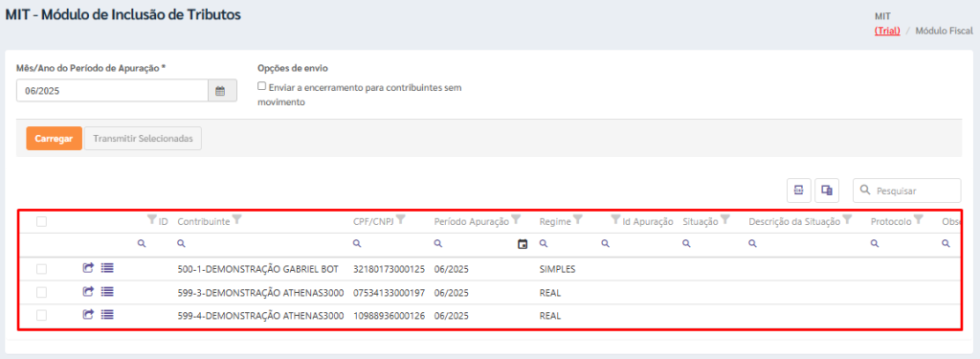Sort by the Regime column header
This screenshot has width=980, height=359.
point(555,221)
